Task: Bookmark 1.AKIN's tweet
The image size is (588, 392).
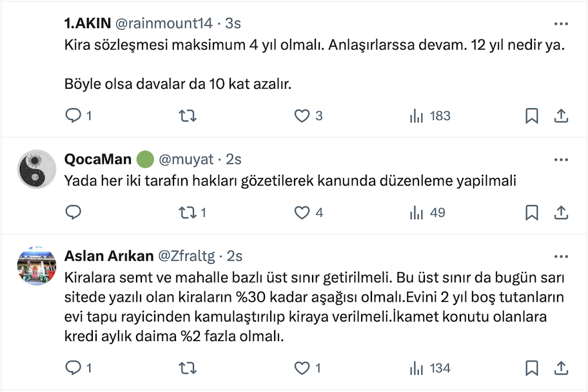Action: click(532, 116)
